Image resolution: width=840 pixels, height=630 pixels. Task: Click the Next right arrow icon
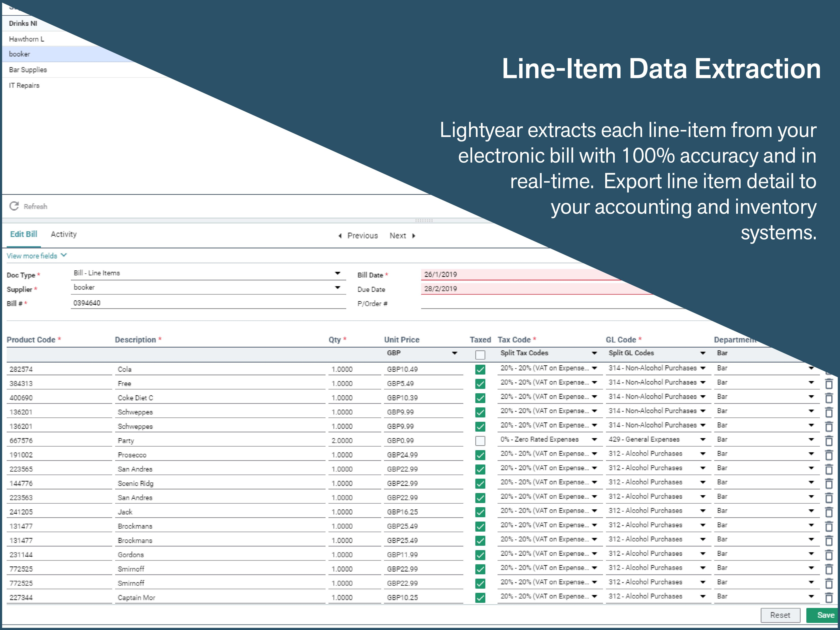(x=414, y=236)
